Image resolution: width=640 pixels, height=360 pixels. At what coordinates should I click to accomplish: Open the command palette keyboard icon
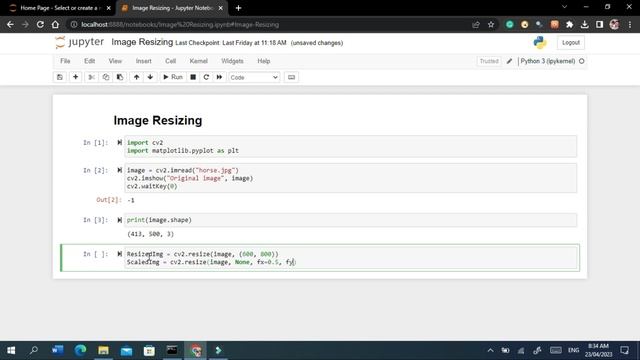pyautogui.click(x=291, y=77)
